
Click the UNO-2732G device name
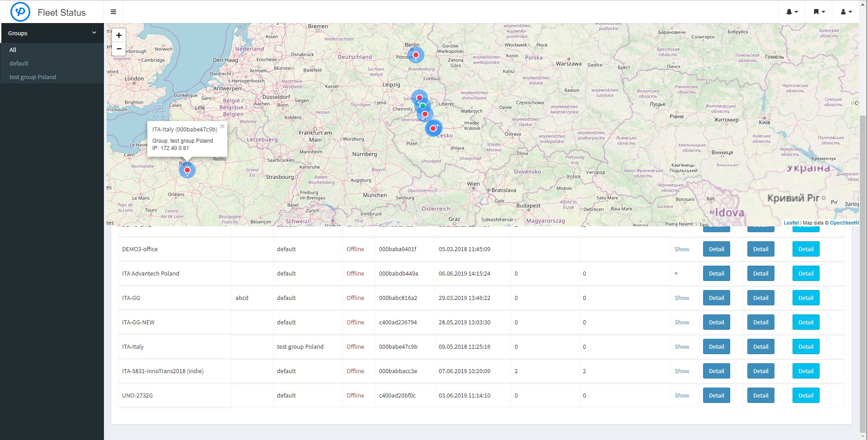(137, 395)
